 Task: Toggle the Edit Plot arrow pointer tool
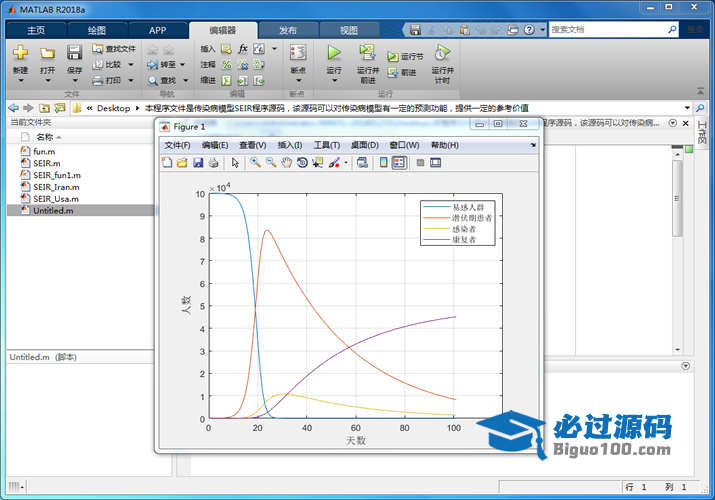click(x=235, y=162)
